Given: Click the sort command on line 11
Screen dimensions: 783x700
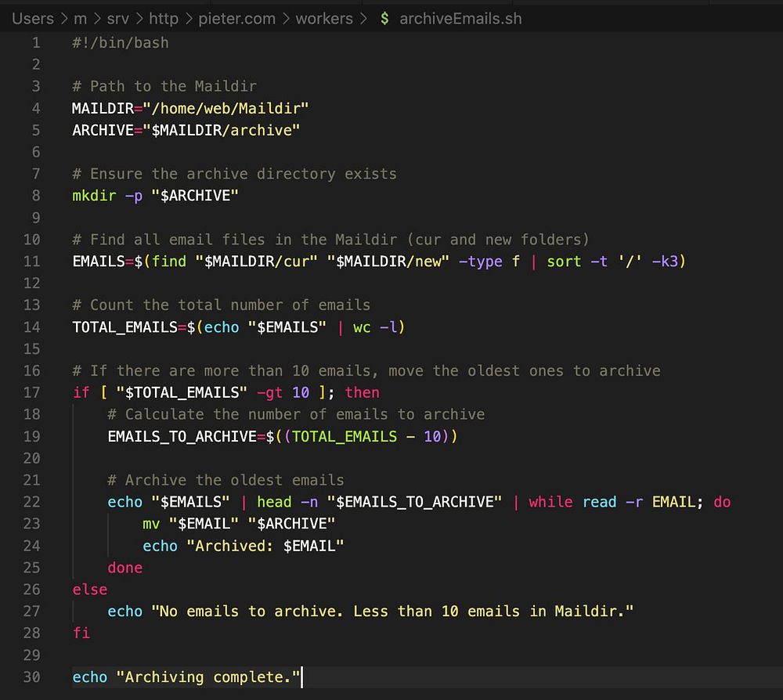Looking at the screenshot, I should [x=564, y=262].
